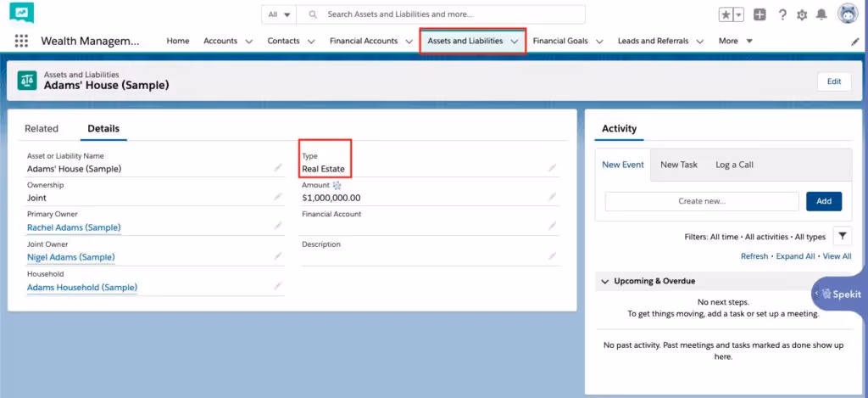Expand the Contacts nav dropdown chevron
Screen dimensions: 868x398
coord(311,42)
